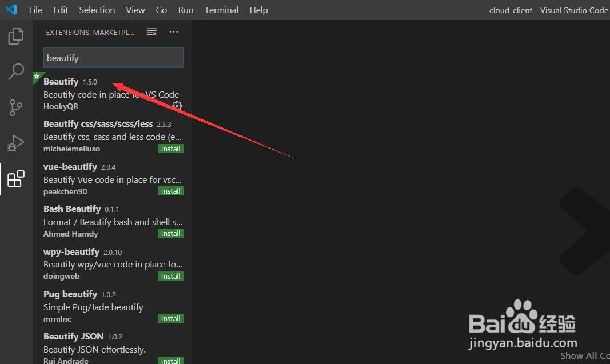Click publisher name peakchen90
This screenshot has height=364, width=610.
coord(65,192)
